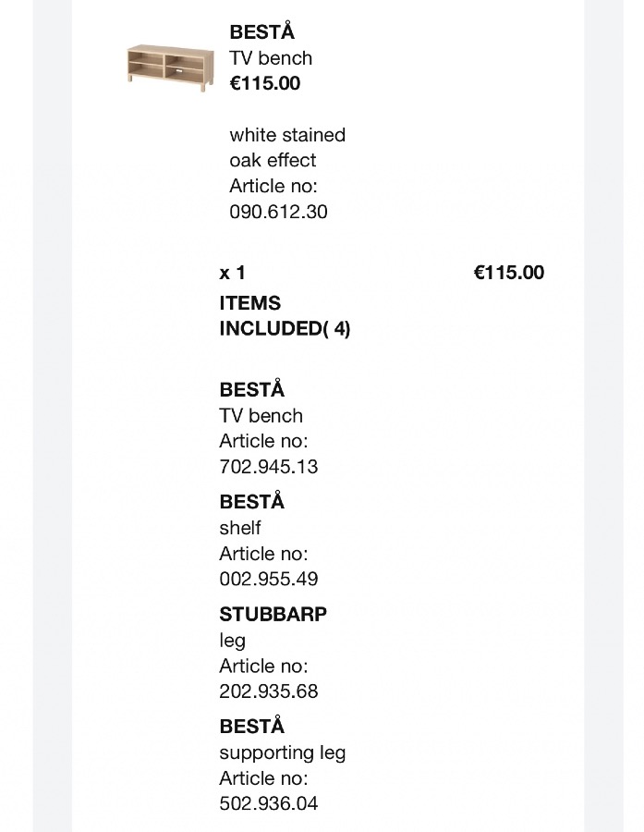Click article number 702.945.13

point(269,467)
